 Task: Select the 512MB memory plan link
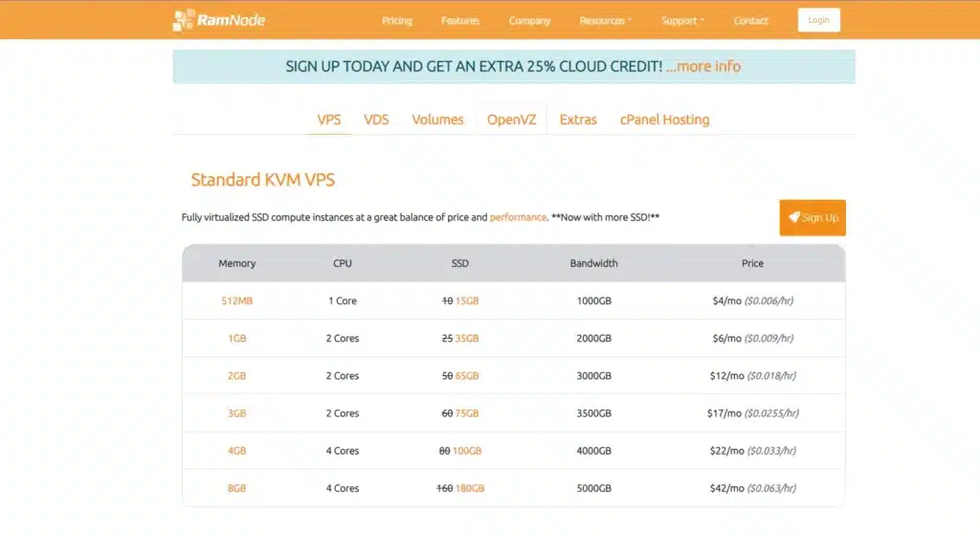237,300
